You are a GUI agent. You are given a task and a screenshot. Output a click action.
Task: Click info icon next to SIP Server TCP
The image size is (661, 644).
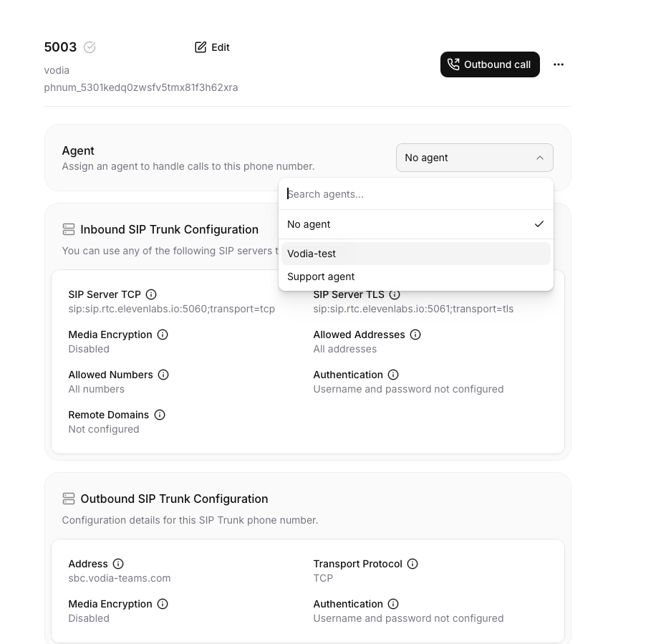click(151, 294)
